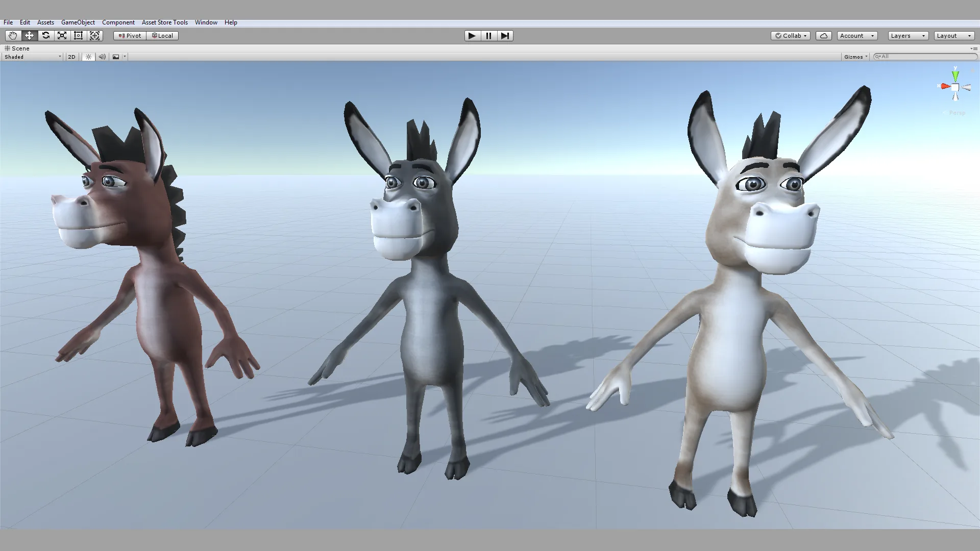
Task: Click the red X axis gizmo cone
Action: click(x=945, y=86)
